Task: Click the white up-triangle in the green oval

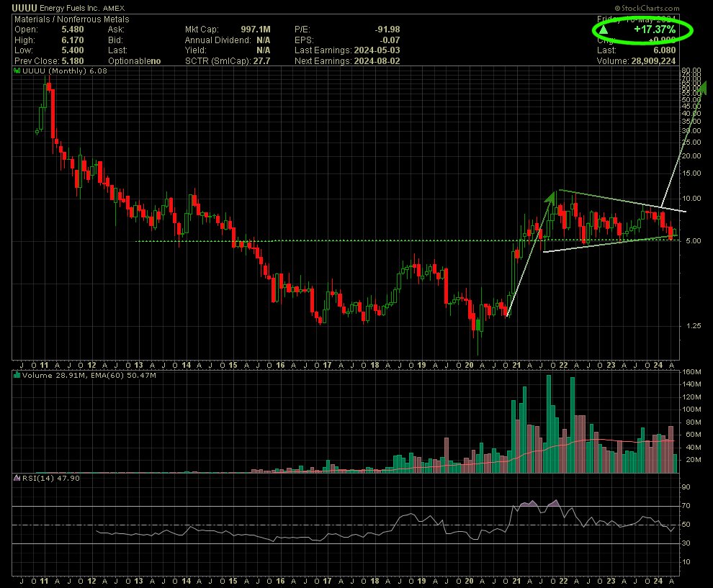Action: pos(604,30)
